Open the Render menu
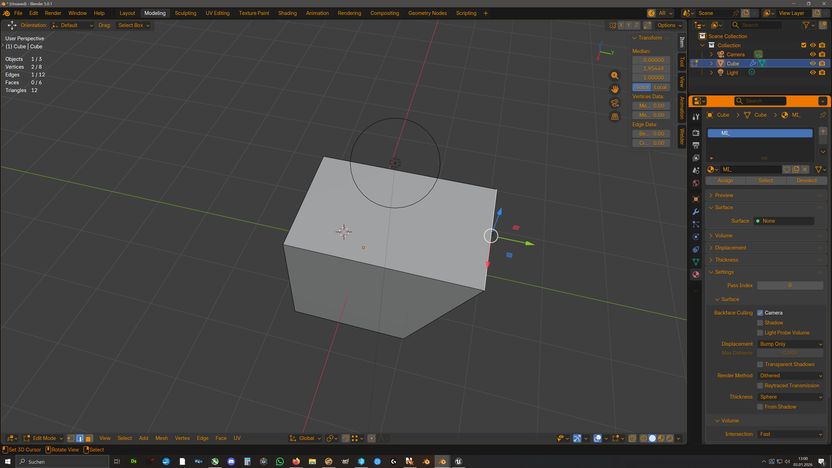 [53, 13]
